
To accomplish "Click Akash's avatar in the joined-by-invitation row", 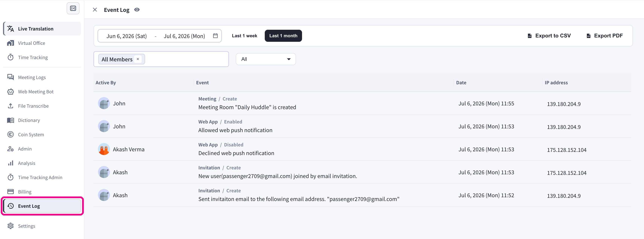I will pos(104,172).
